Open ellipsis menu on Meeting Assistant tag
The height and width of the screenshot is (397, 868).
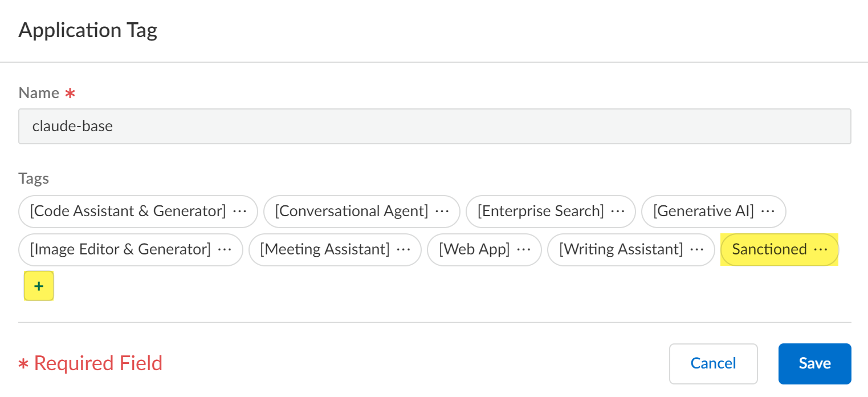pyautogui.click(x=404, y=250)
